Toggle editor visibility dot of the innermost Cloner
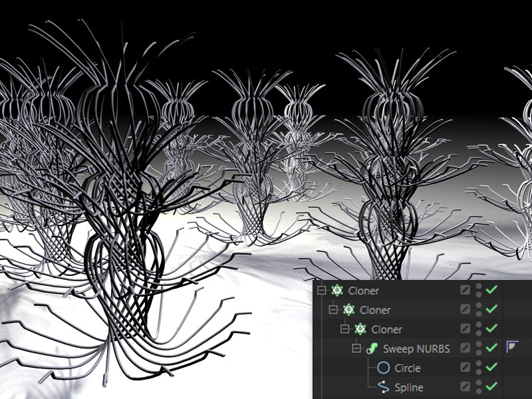The height and width of the screenshot is (399, 532). point(479,325)
